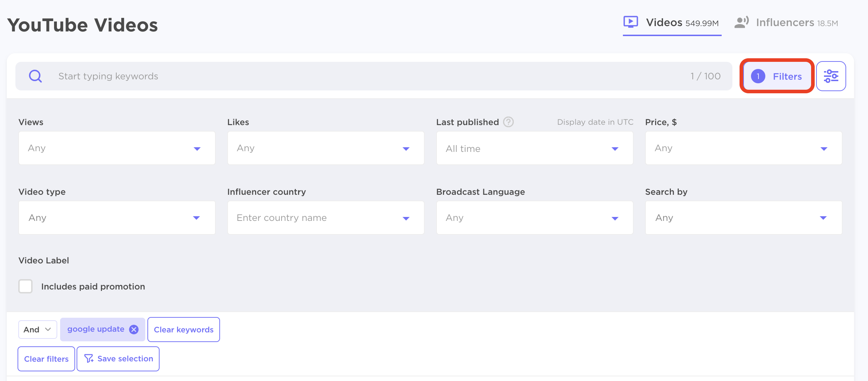
Task: Remove the google update keyword tag
Action: tap(134, 330)
